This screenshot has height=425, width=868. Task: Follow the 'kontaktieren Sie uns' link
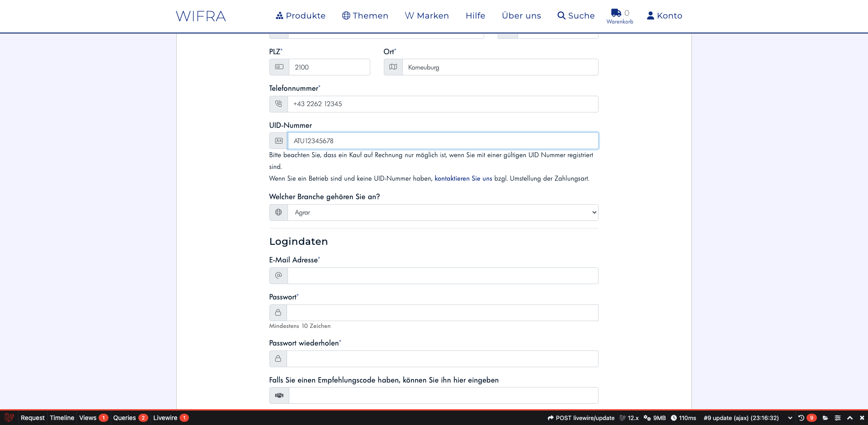tap(463, 178)
